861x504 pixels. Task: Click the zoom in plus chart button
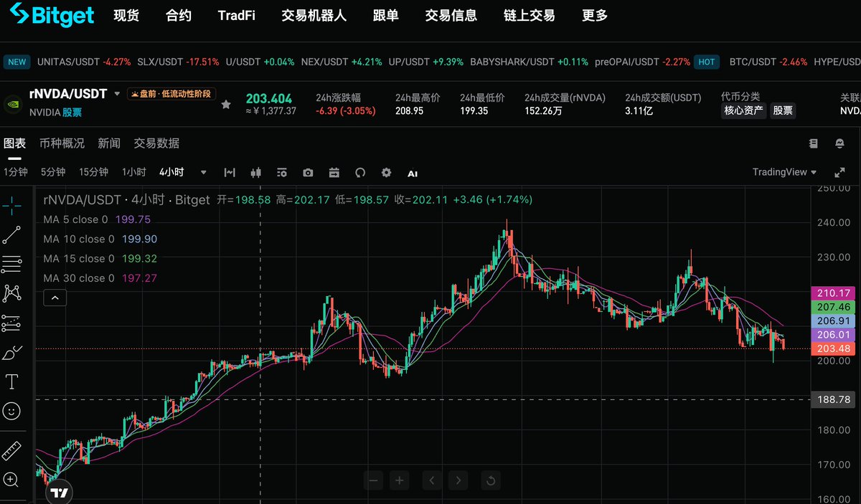click(x=399, y=480)
